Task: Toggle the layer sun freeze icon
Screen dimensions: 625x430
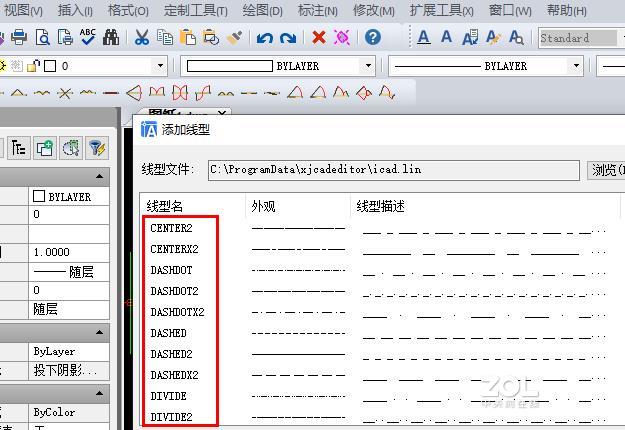Action: point(3,66)
